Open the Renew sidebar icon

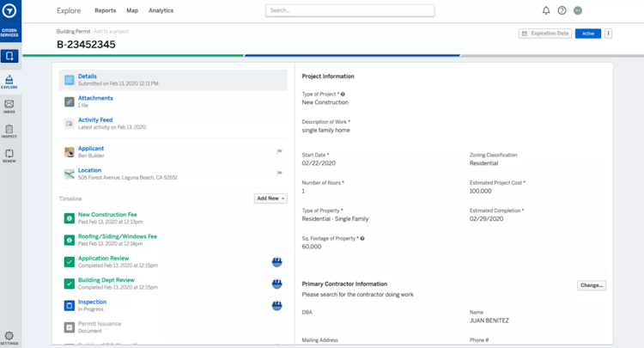point(9,156)
